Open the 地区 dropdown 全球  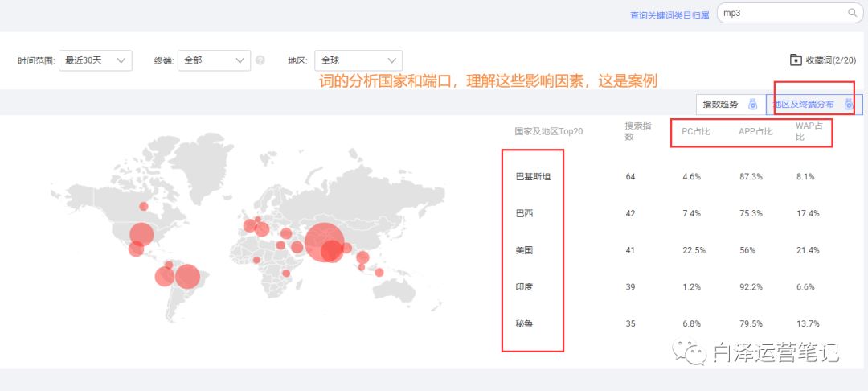(x=358, y=60)
